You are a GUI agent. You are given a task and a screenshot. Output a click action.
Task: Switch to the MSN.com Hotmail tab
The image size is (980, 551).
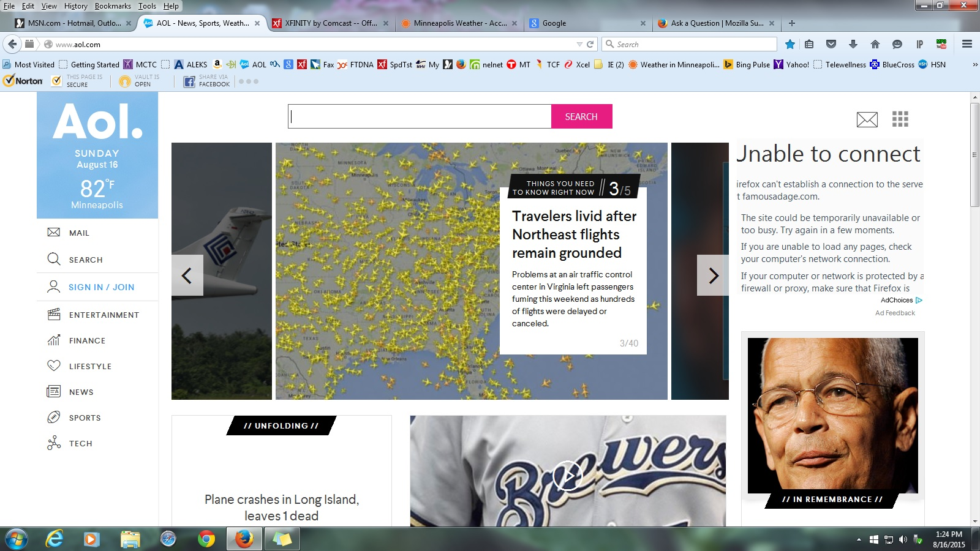(x=74, y=23)
